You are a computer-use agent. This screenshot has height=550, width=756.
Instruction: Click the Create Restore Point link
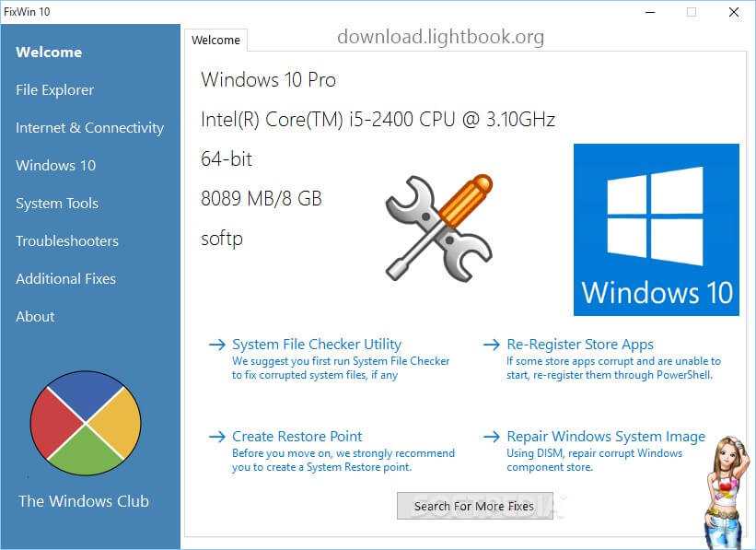pos(297,437)
